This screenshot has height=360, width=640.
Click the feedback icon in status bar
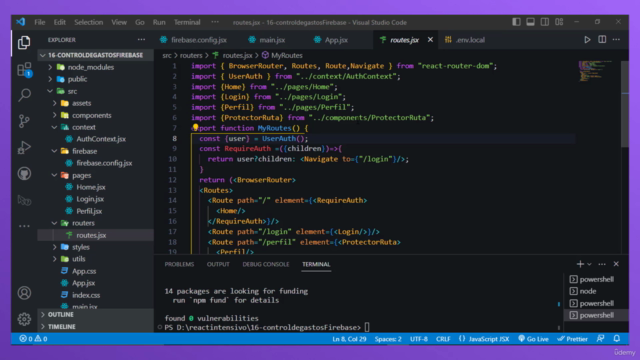point(600,339)
